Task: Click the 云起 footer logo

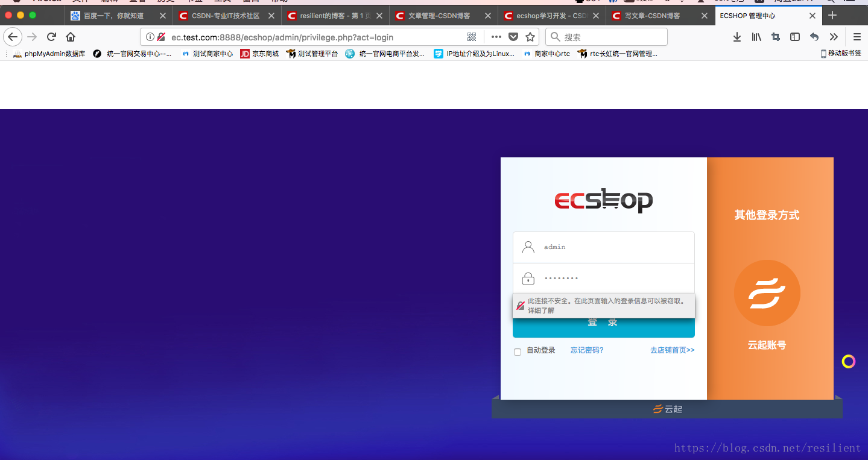Action: 667,409
